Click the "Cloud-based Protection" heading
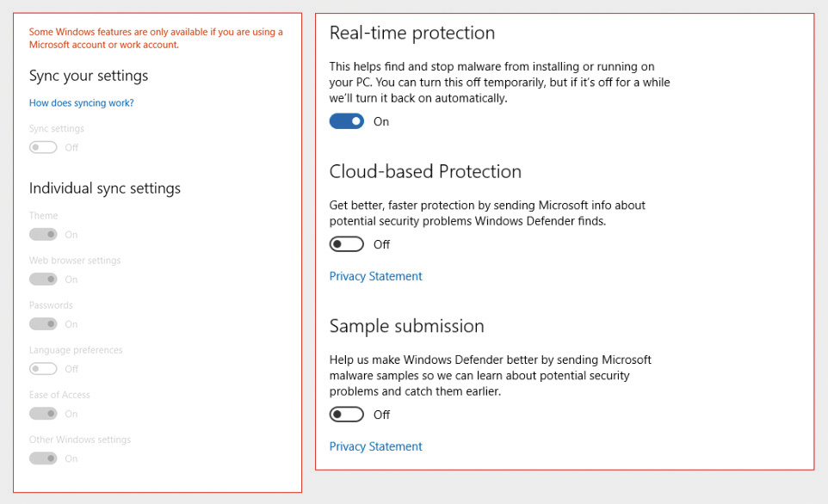Image resolution: width=828 pixels, height=504 pixels. coord(425,172)
